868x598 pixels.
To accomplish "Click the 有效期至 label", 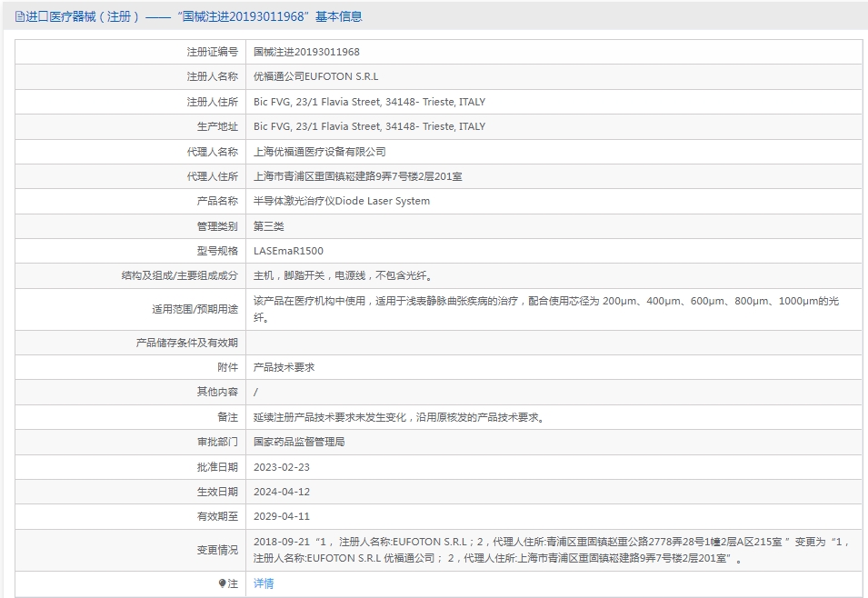I will 217,516.
